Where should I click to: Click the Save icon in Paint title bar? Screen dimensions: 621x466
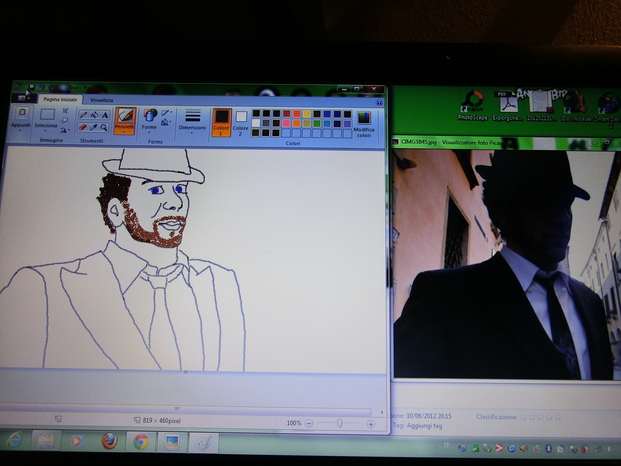point(31,87)
